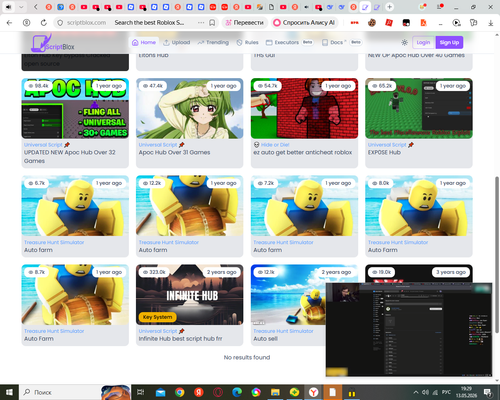Go to the Trending page
Screen dimensions: 500x400
coord(213,42)
